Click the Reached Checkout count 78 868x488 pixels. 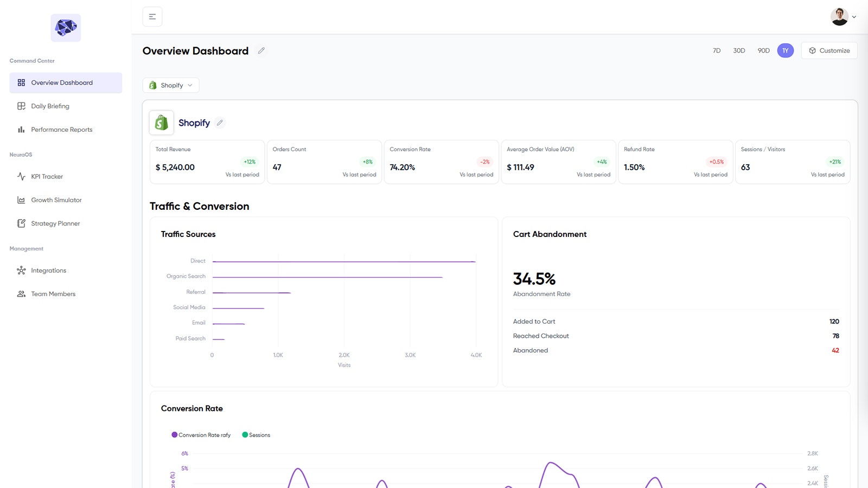836,336
